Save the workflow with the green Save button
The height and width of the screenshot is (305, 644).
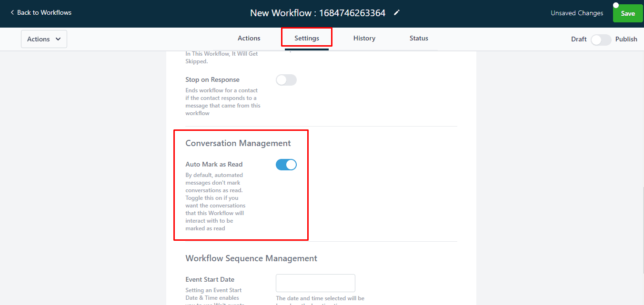click(627, 13)
